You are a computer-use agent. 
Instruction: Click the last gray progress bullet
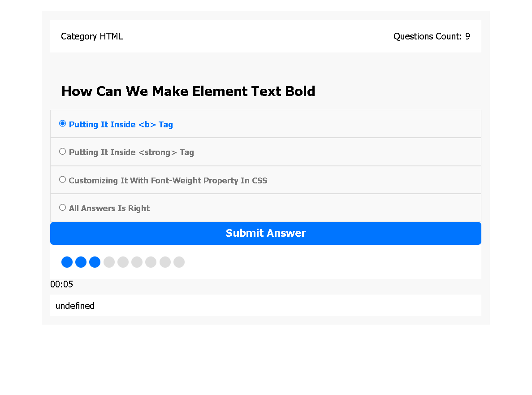coord(179,262)
